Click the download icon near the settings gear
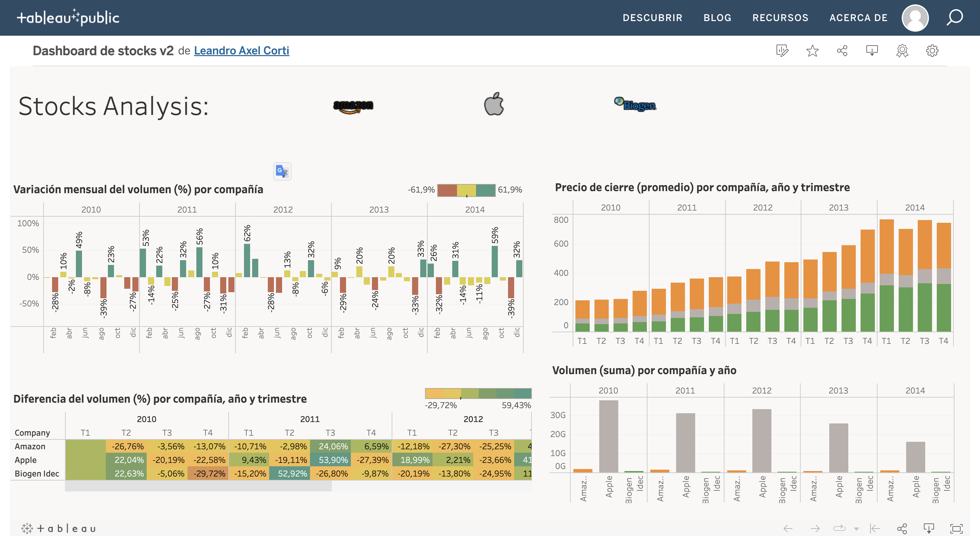980x536 pixels. tap(871, 50)
